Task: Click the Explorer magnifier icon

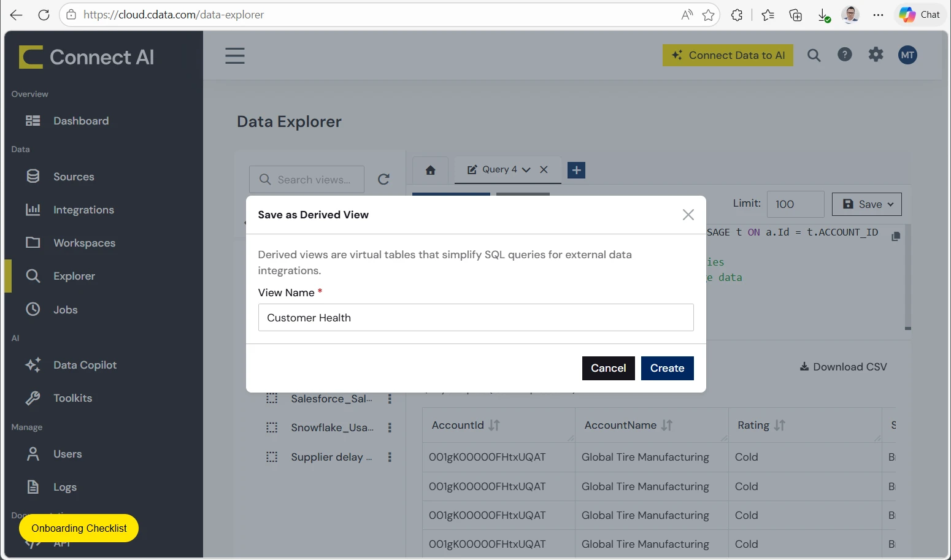Action: tap(33, 276)
